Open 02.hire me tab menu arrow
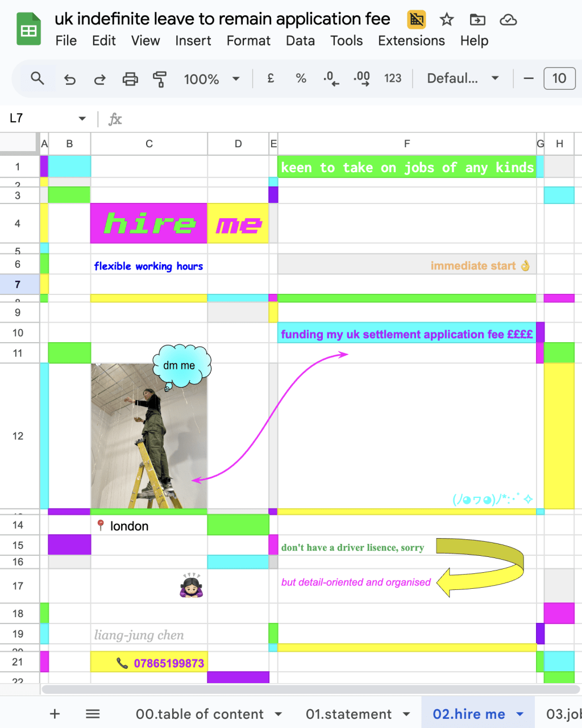 (519, 714)
